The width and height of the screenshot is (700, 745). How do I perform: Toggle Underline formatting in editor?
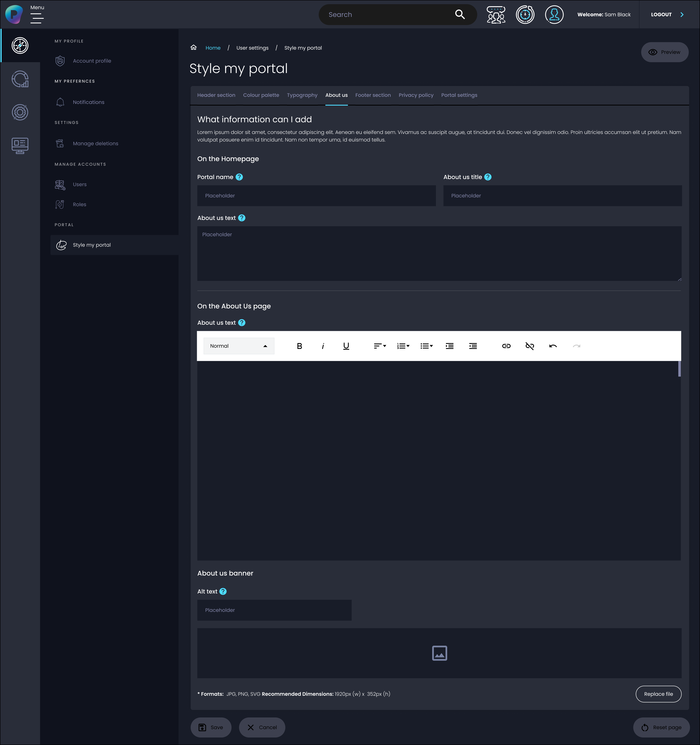(346, 346)
